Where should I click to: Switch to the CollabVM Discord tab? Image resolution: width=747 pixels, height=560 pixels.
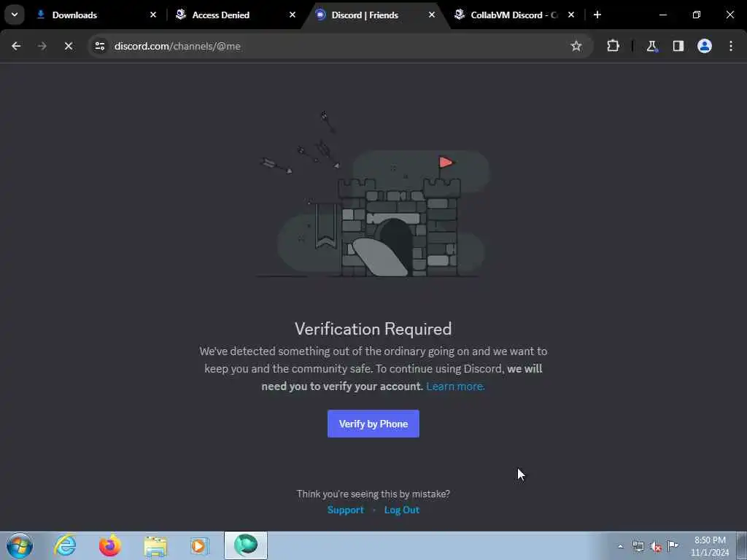tap(516, 15)
